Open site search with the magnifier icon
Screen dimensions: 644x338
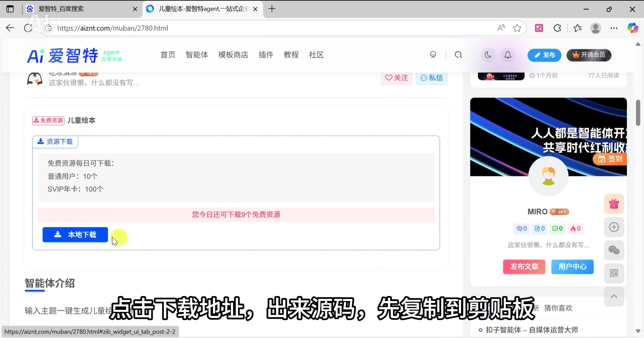click(458, 55)
